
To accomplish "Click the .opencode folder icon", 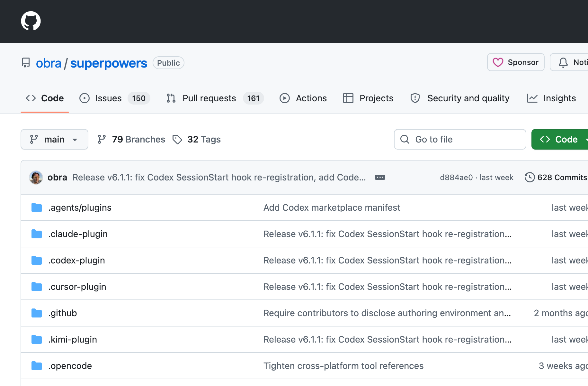I will [x=37, y=366].
